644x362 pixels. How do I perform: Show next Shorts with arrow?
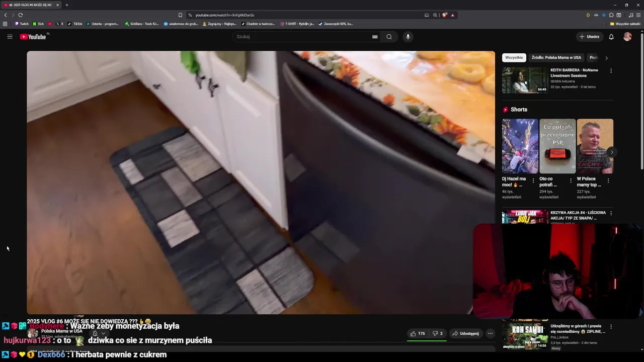pos(612,152)
